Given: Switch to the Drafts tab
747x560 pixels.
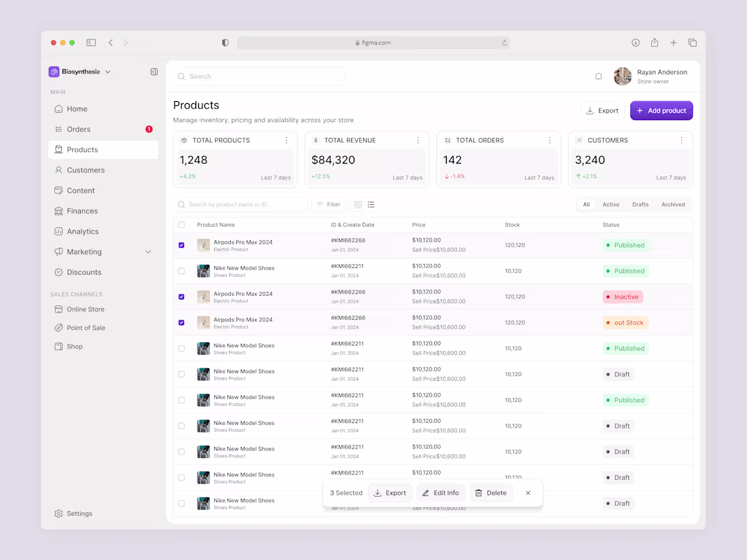Looking at the screenshot, I should coord(642,204).
